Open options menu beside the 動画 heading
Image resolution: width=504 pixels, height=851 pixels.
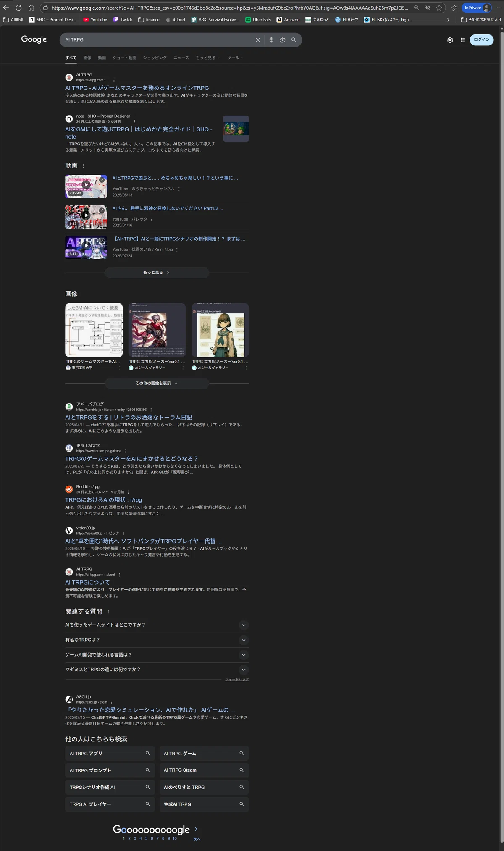coord(83,166)
